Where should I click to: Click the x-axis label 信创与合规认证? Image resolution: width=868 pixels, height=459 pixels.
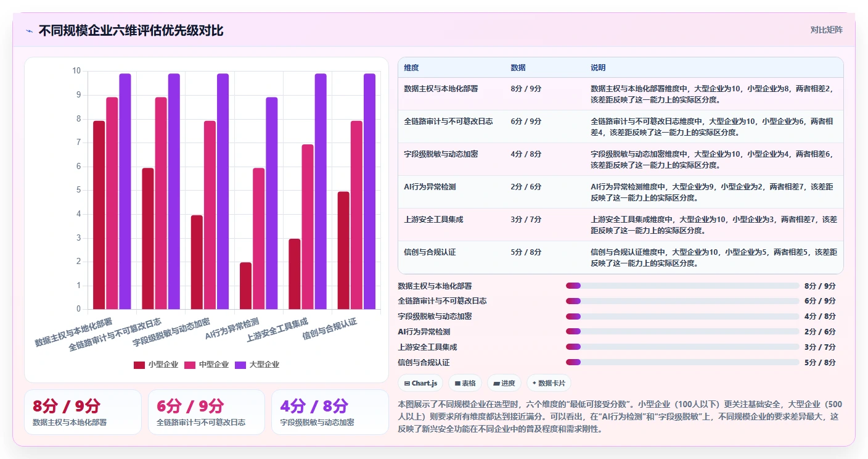point(329,330)
